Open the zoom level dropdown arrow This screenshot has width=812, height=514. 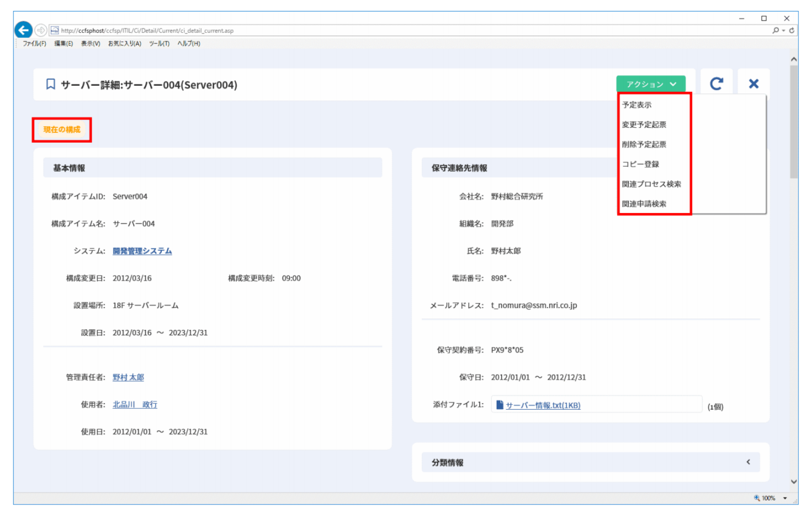pyautogui.click(x=785, y=498)
